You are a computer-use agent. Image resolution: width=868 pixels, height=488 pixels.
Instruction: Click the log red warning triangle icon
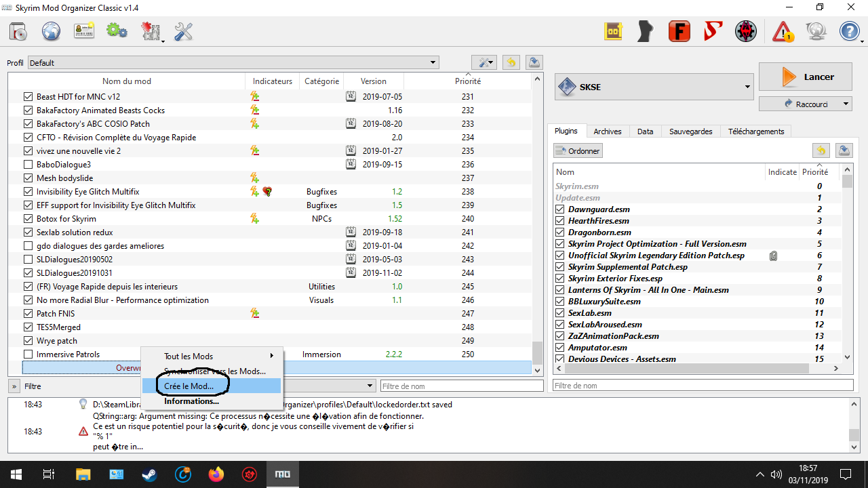(83, 431)
